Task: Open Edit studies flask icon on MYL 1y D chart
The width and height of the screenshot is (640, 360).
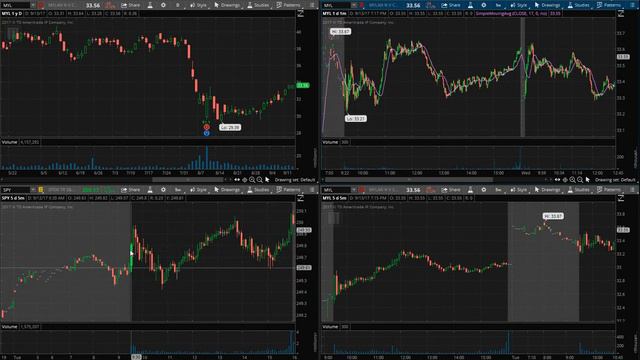Action: pos(150,5)
